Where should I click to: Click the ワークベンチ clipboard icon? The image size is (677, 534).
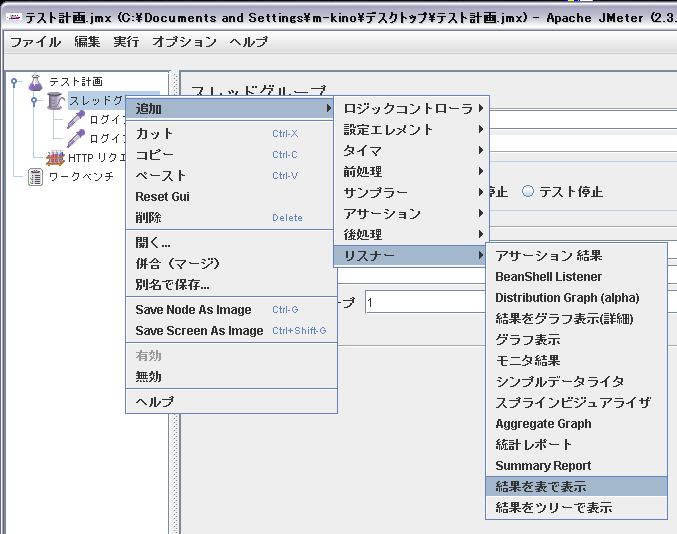tap(35, 177)
